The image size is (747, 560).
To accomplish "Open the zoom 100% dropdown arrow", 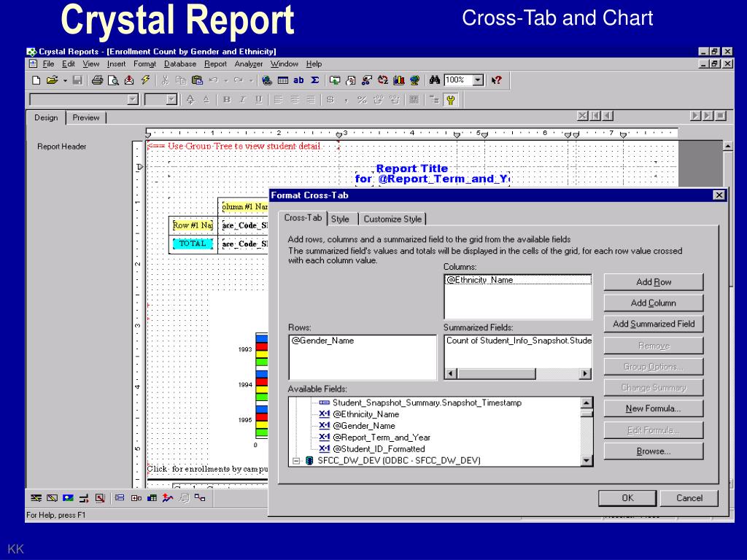I will (479, 80).
